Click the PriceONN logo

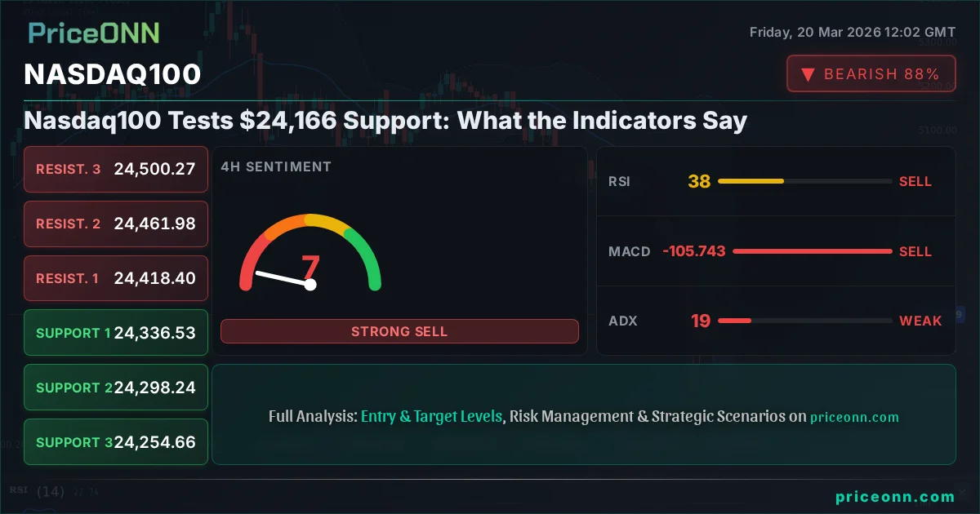[92, 33]
